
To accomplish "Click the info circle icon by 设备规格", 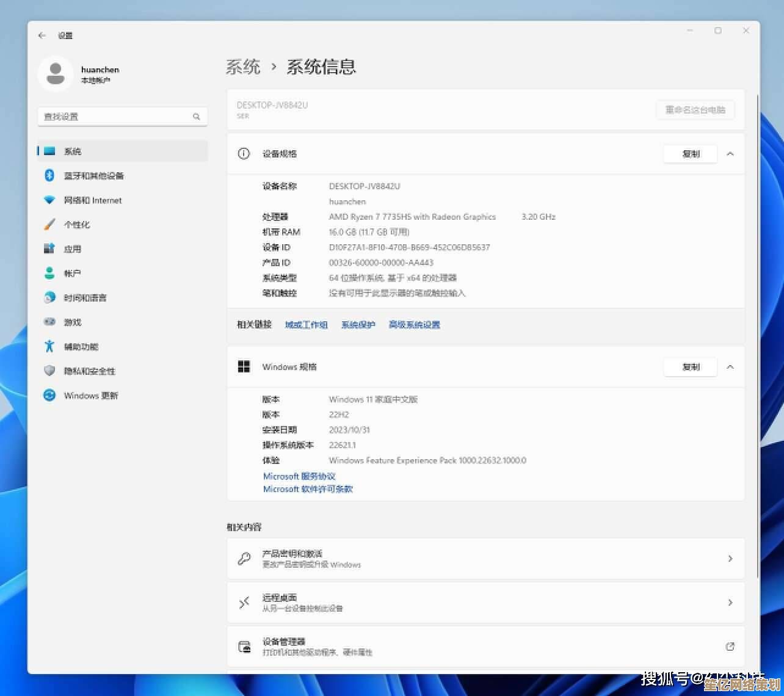I will [244, 153].
